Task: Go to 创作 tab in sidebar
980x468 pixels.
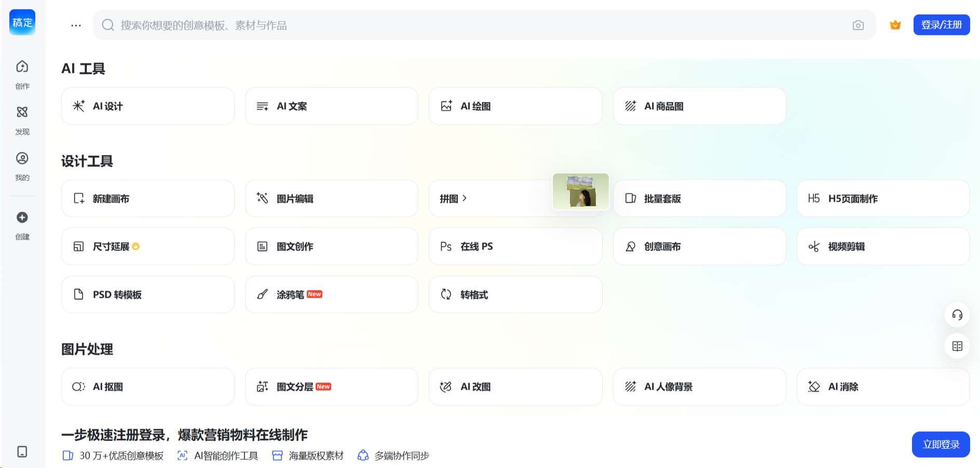Action: pyautogui.click(x=22, y=66)
